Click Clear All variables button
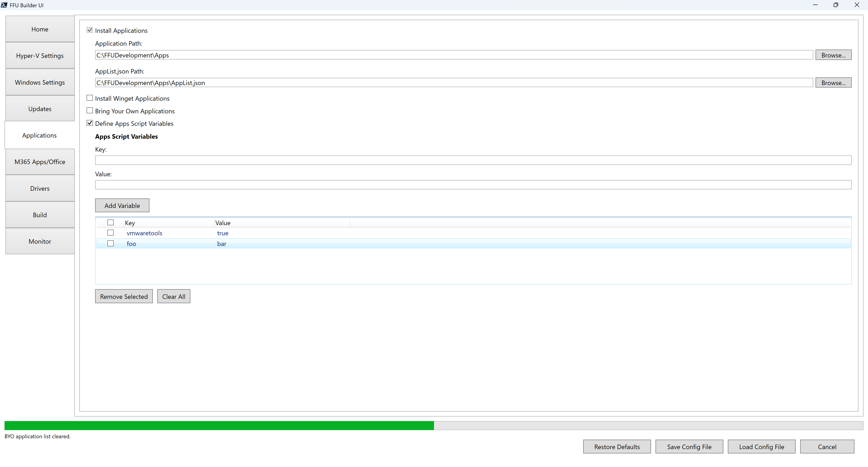 coord(174,296)
